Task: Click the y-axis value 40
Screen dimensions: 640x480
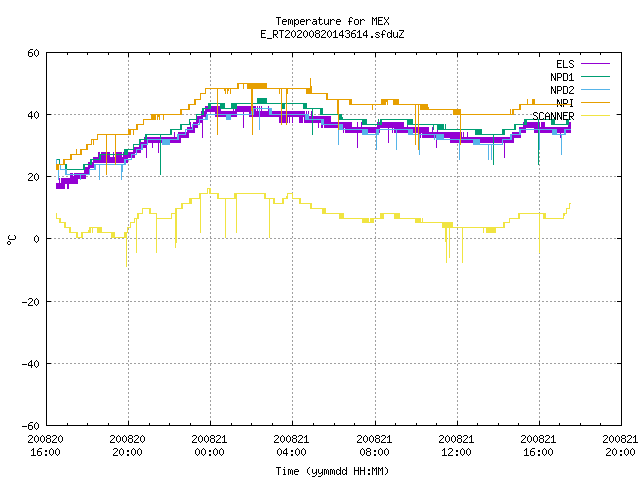Action: (x=33, y=115)
